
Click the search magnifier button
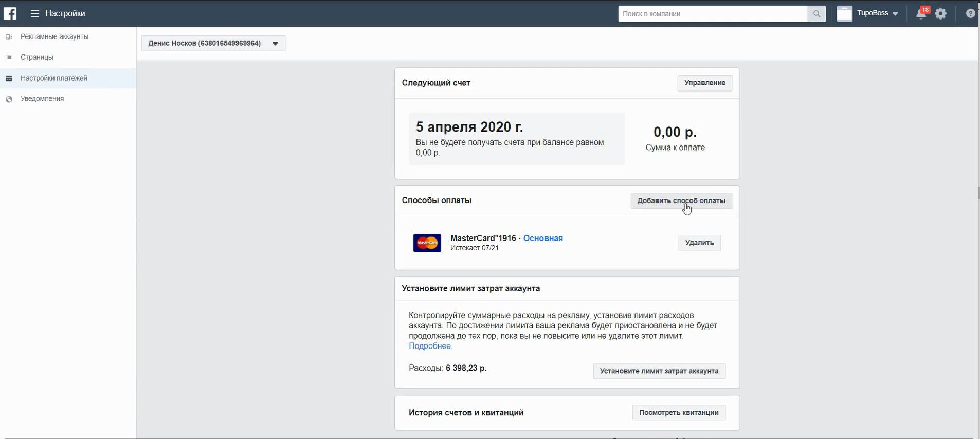[816, 14]
